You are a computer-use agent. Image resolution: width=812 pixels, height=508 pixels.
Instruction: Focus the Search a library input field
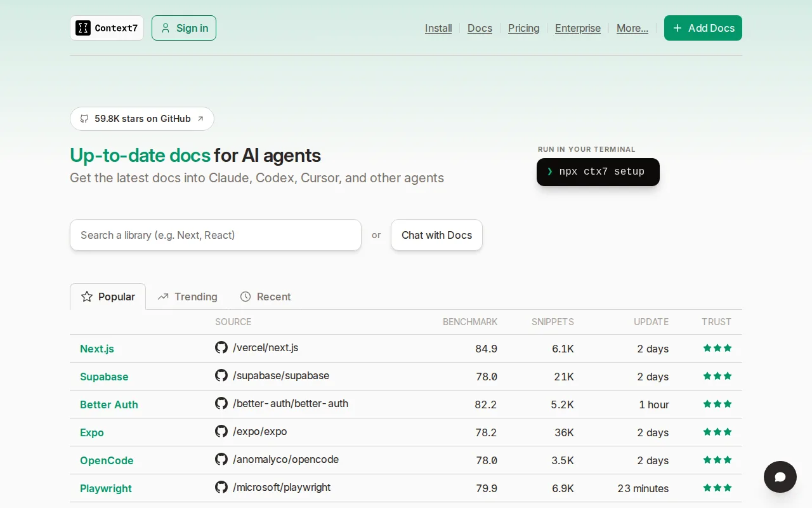pos(216,235)
